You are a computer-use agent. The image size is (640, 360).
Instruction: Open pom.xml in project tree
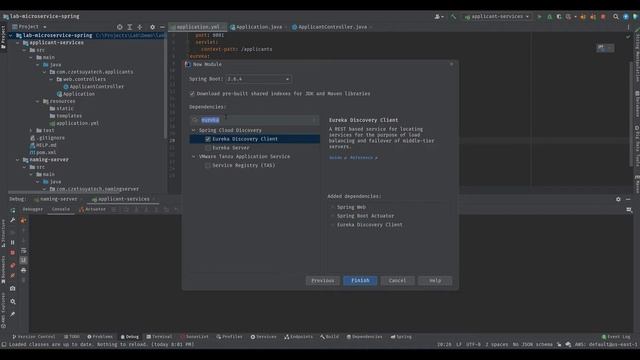click(x=43, y=153)
